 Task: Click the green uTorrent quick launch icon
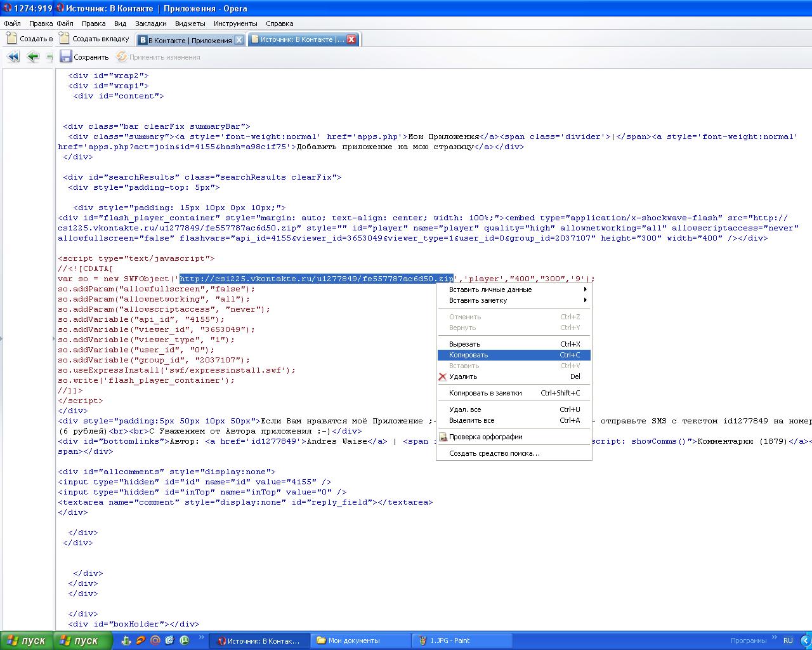tap(185, 640)
